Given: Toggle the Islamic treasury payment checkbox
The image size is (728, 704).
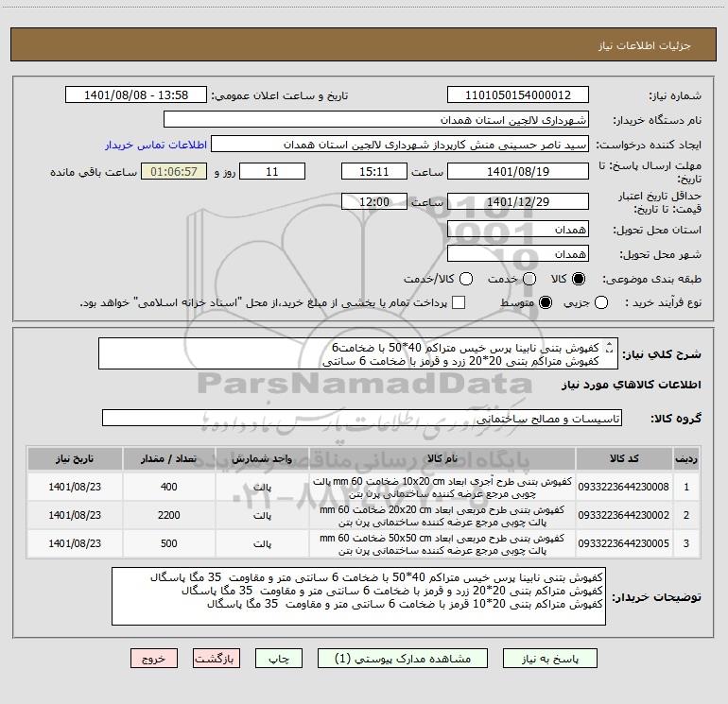Looking at the screenshot, I should click(x=459, y=302).
